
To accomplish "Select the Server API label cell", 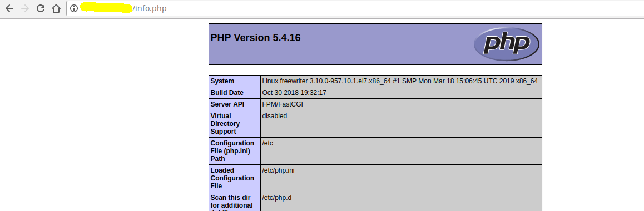I will [x=235, y=104].
